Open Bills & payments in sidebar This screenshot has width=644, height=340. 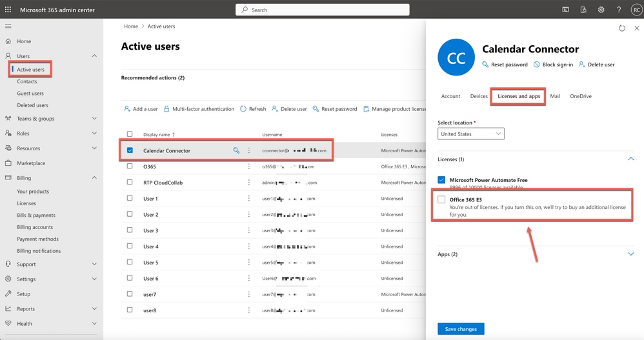point(36,215)
